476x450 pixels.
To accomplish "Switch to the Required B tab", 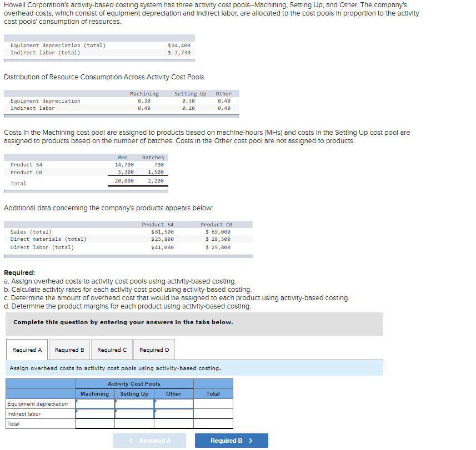I will pos(69,350).
